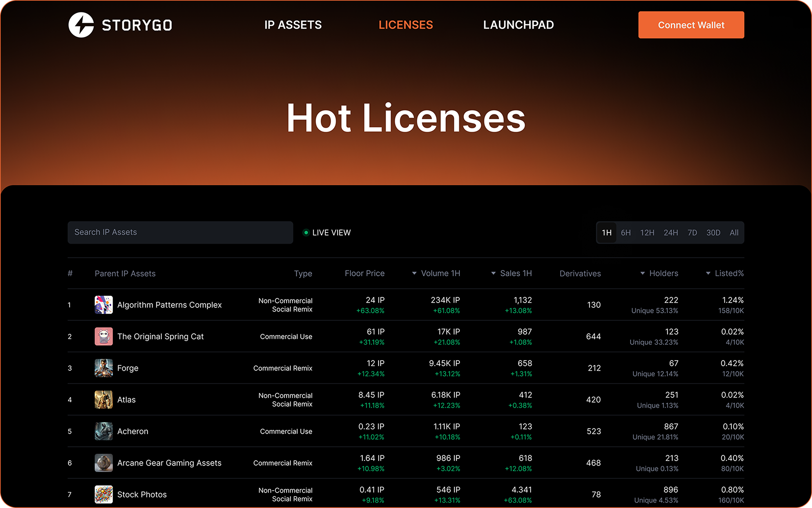Click the 80/10K listed value
812x508 pixels.
point(732,469)
